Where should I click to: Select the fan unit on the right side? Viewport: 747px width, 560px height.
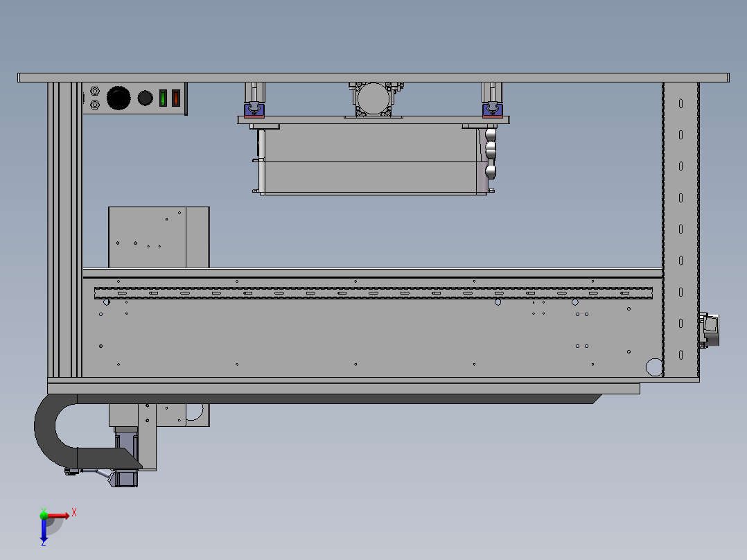[x=709, y=330]
